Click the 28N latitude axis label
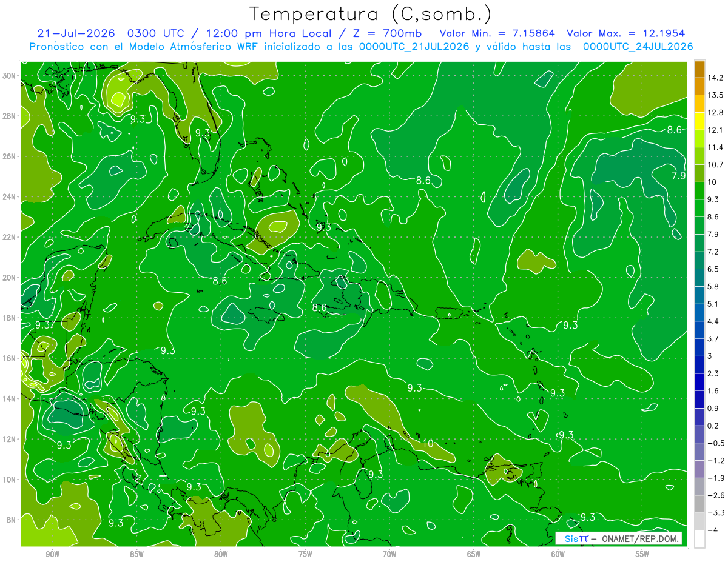728x562 pixels. pyautogui.click(x=10, y=116)
